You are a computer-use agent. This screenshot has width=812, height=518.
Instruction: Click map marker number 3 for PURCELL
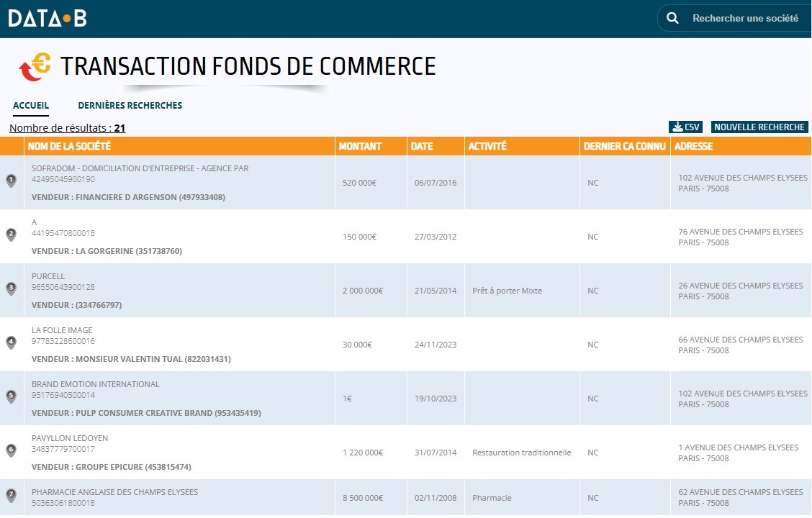point(11,288)
